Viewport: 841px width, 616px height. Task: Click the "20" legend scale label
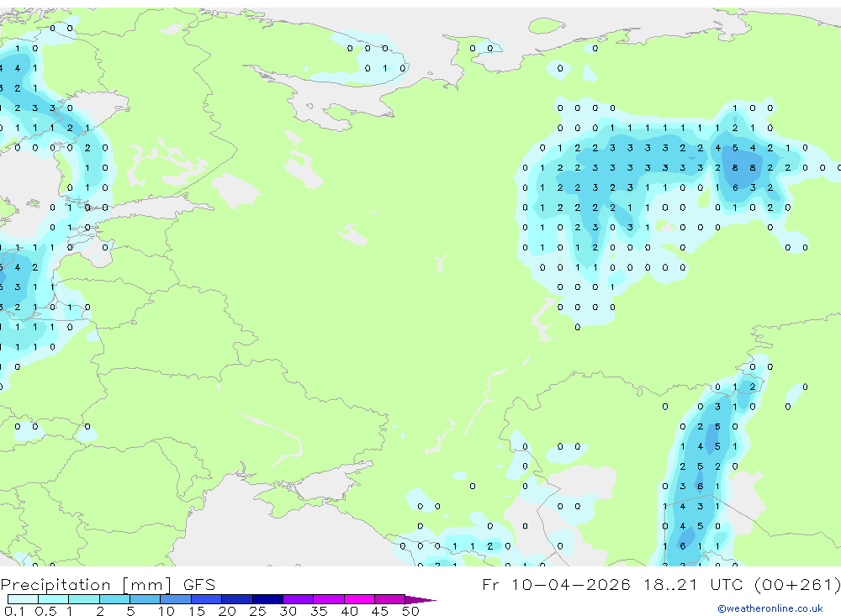click(x=227, y=611)
